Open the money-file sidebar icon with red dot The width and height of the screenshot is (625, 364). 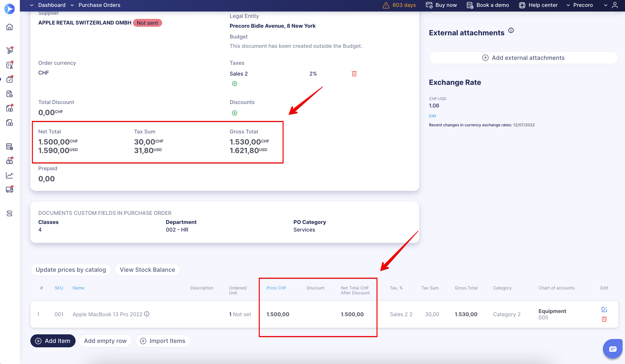coord(9,108)
